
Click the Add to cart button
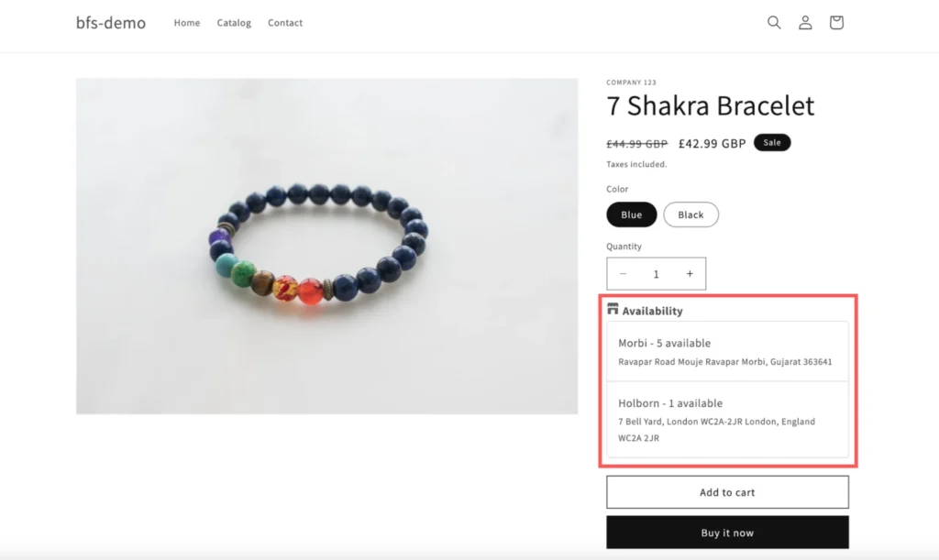coord(727,492)
